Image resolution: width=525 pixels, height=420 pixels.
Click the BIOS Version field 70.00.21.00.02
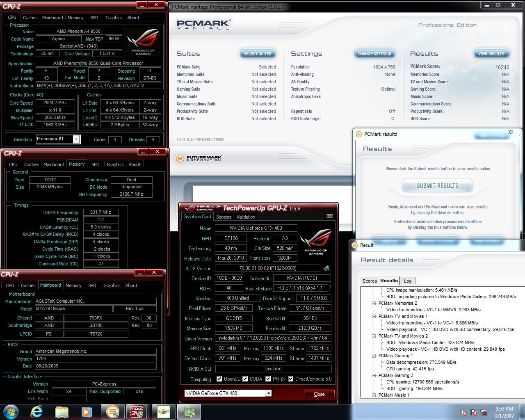(x=268, y=268)
